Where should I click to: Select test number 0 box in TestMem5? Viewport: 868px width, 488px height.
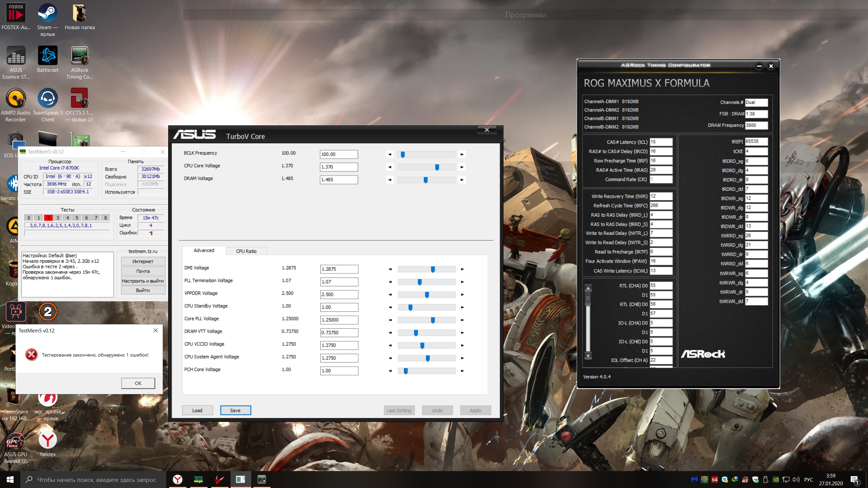coord(29,218)
